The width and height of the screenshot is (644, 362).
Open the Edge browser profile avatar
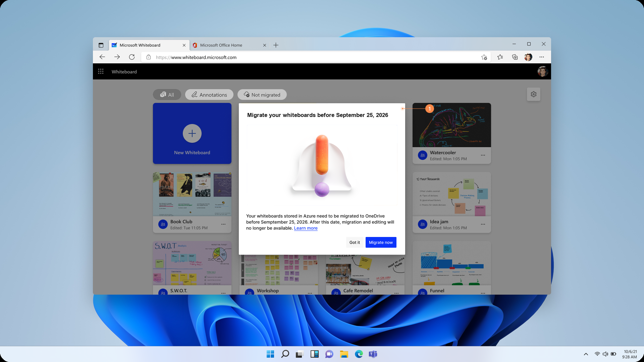[528, 57]
